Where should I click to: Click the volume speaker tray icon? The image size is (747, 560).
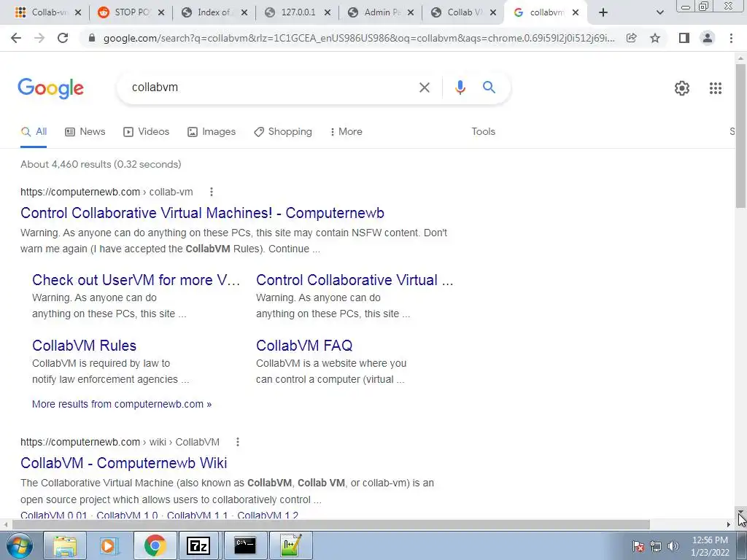pos(673,546)
